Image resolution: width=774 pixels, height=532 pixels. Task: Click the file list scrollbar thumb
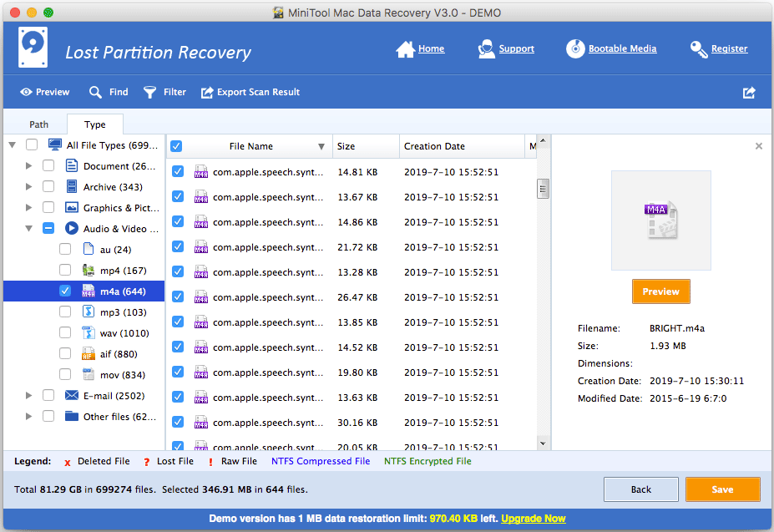(543, 188)
